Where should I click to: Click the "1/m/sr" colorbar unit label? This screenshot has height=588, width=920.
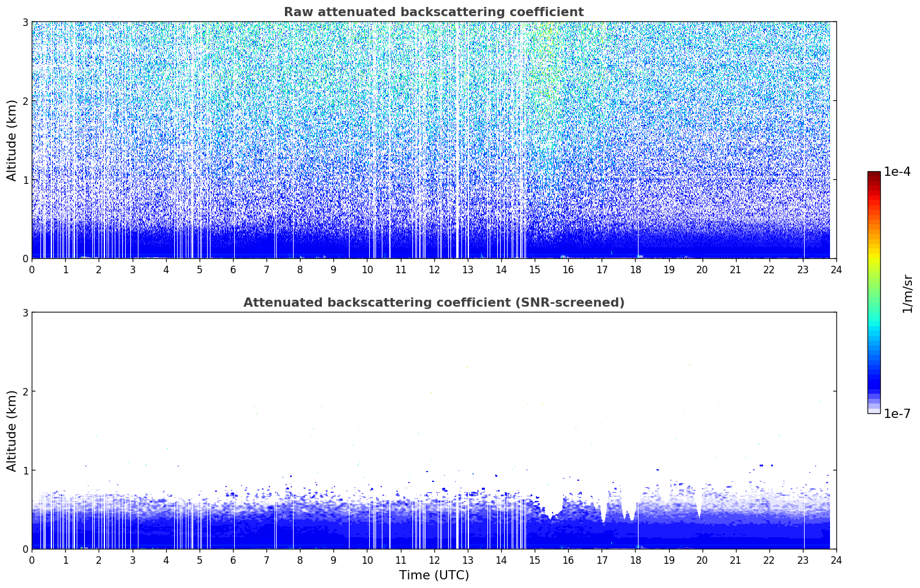point(907,293)
